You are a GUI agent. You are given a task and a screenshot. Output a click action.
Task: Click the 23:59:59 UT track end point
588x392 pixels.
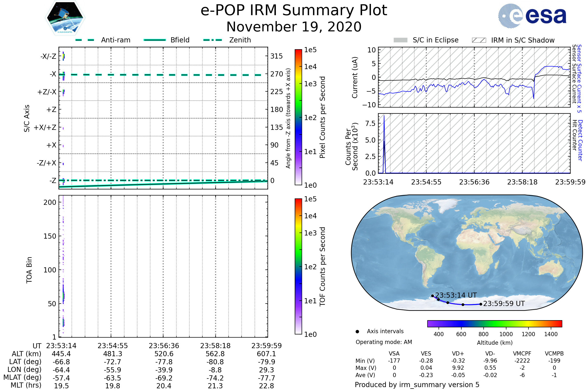click(x=480, y=304)
